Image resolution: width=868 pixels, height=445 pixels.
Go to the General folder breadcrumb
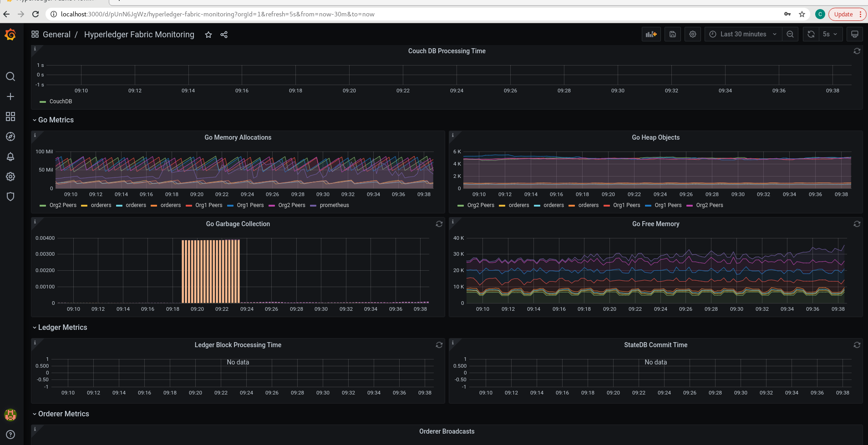56,35
